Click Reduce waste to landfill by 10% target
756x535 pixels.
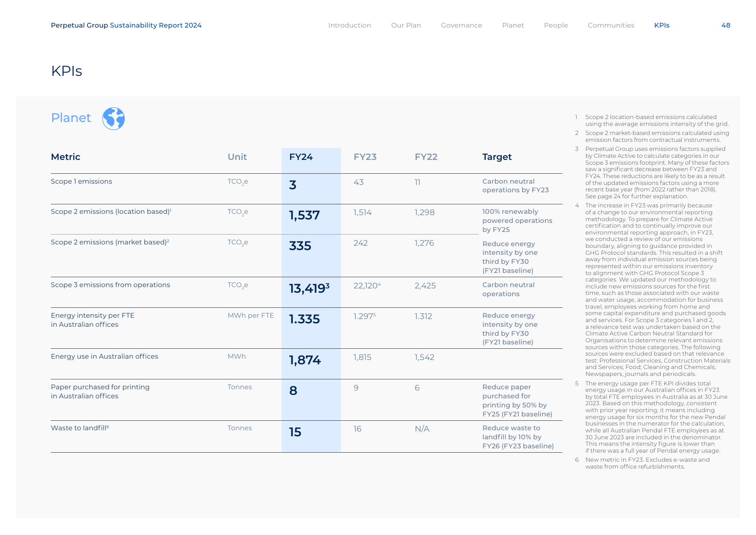tap(518, 437)
